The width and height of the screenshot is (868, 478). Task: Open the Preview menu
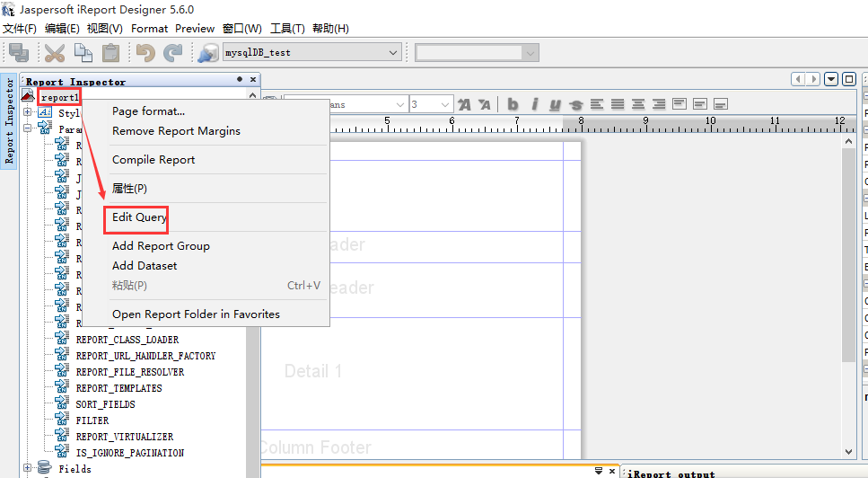click(x=195, y=28)
